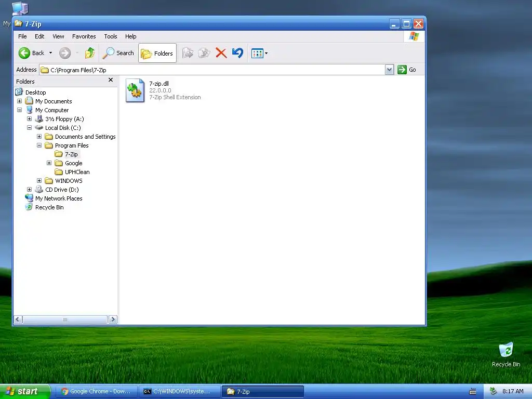Open the Start menu
This screenshot has height=399, width=532.
(x=25, y=391)
